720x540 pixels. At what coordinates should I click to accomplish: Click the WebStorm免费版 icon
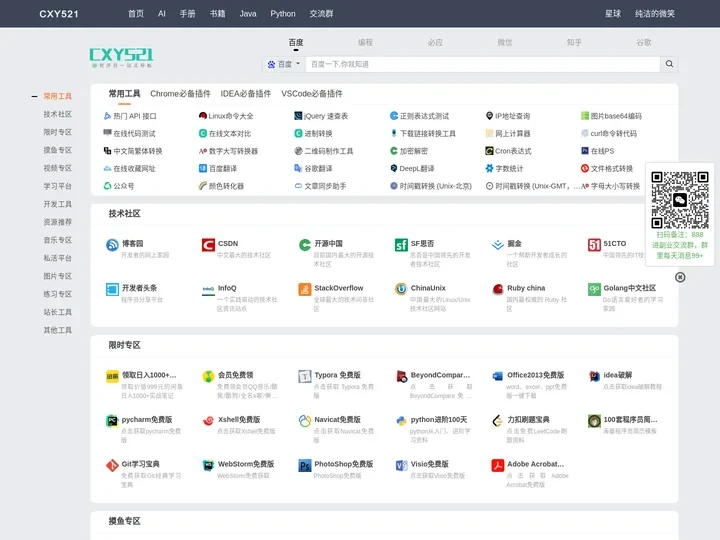(208, 466)
